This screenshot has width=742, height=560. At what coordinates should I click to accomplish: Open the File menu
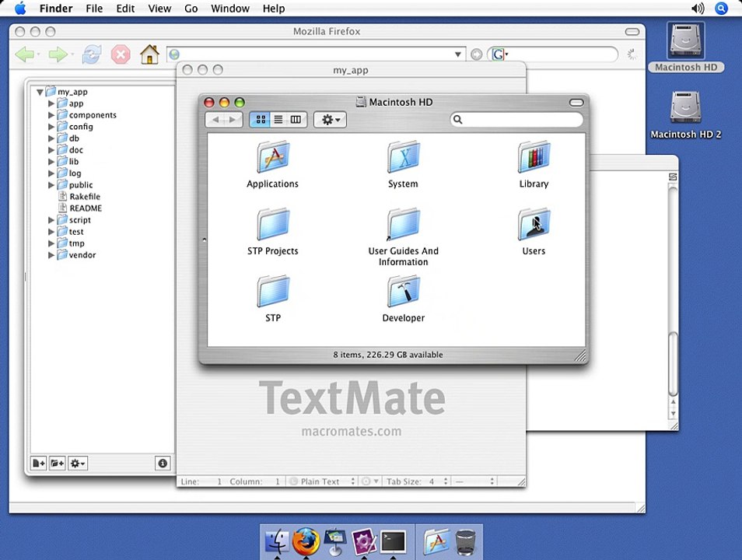(94, 8)
